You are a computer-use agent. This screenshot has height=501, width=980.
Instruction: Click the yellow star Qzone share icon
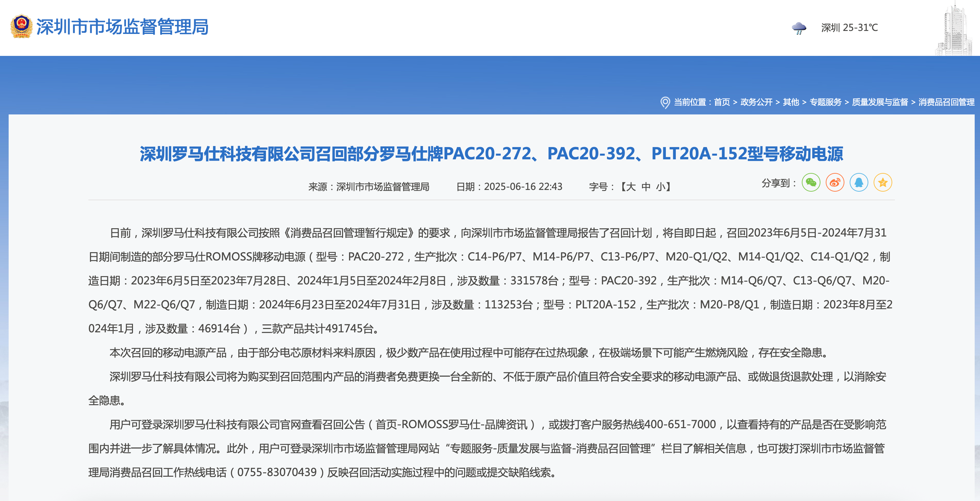883,183
